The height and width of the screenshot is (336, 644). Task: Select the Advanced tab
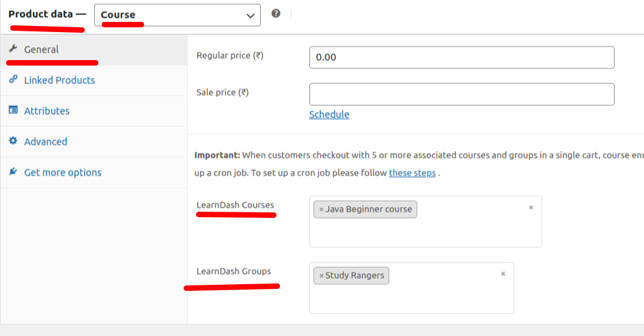coord(46,141)
